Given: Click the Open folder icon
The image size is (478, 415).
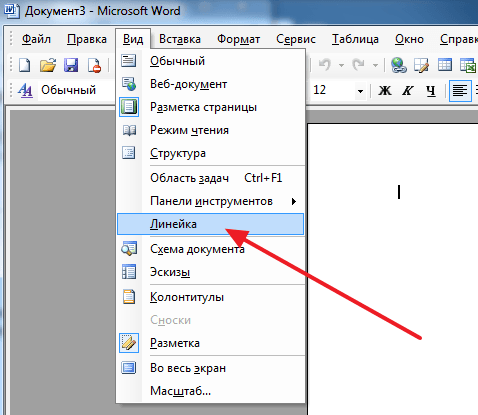Looking at the screenshot, I should pos(48,65).
